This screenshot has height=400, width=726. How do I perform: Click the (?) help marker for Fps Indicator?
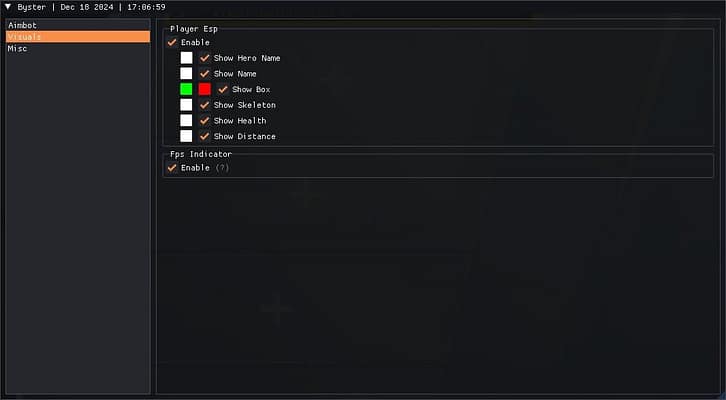[x=222, y=168]
